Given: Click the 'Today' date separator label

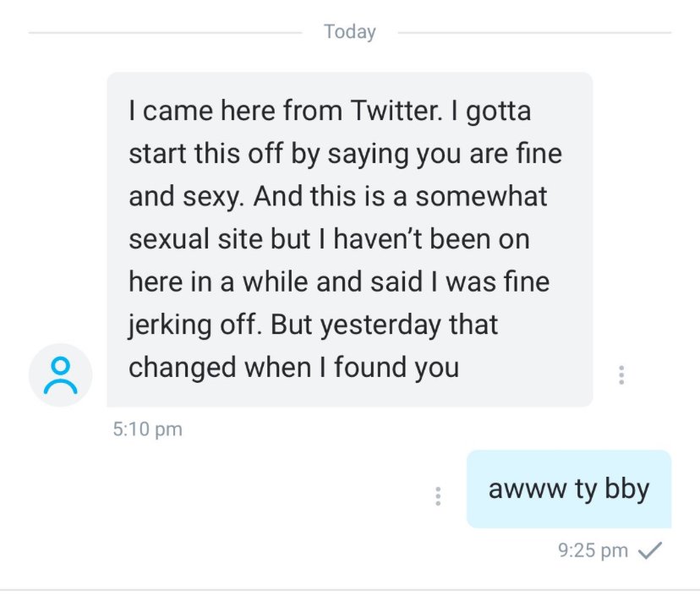Looking at the screenshot, I should [x=349, y=31].
